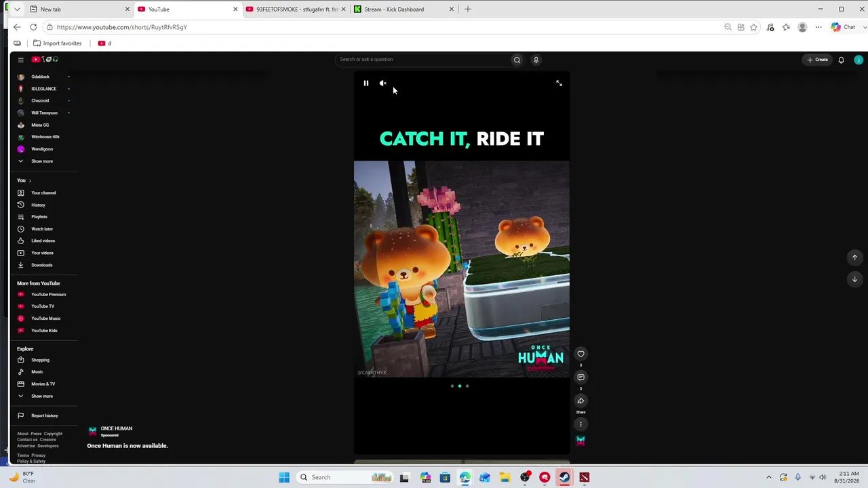Select the middle carousel dot under the Short
Viewport: 868px width, 488px height.
point(460,386)
